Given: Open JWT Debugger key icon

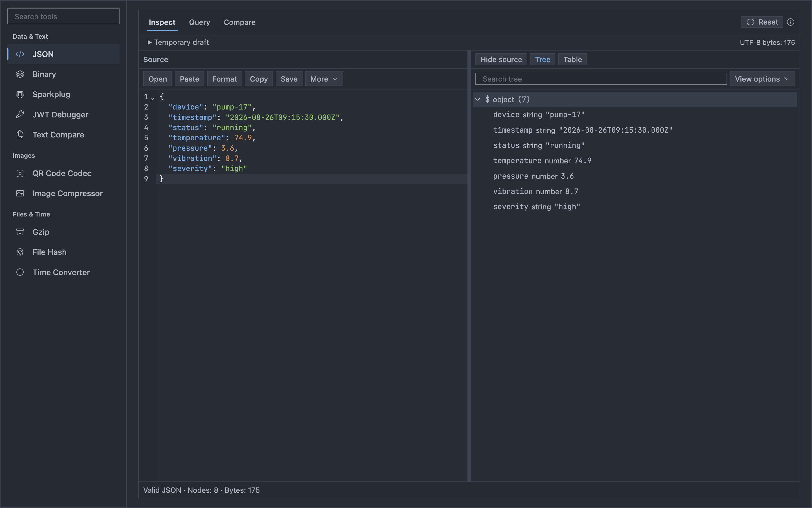Looking at the screenshot, I should [x=20, y=115].
